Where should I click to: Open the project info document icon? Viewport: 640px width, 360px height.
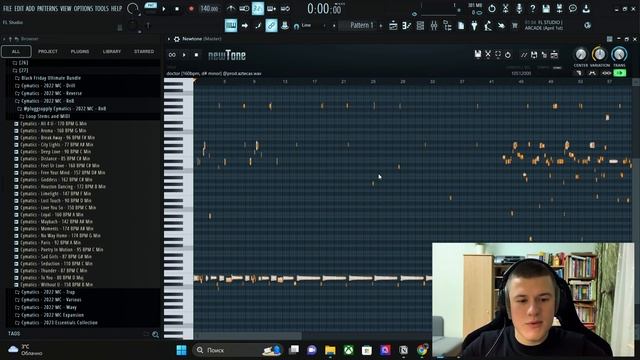point(461,26)
